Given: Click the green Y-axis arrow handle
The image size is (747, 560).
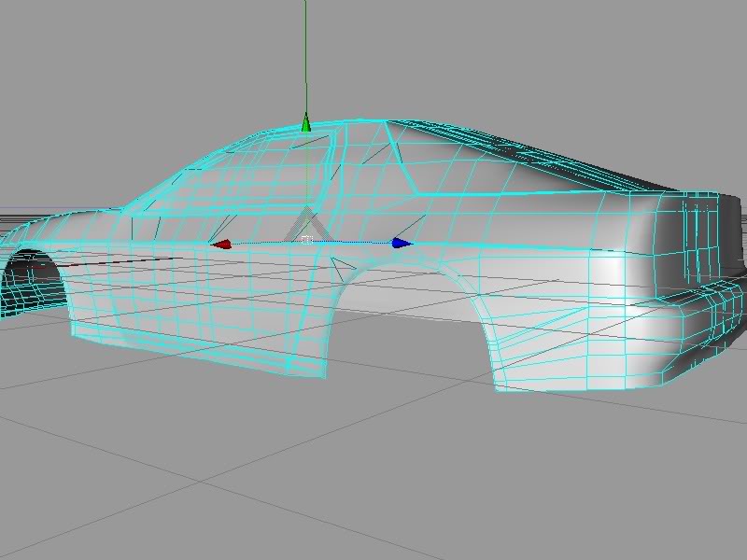Looking at the screenshot, I should click(x=305, y=122).
